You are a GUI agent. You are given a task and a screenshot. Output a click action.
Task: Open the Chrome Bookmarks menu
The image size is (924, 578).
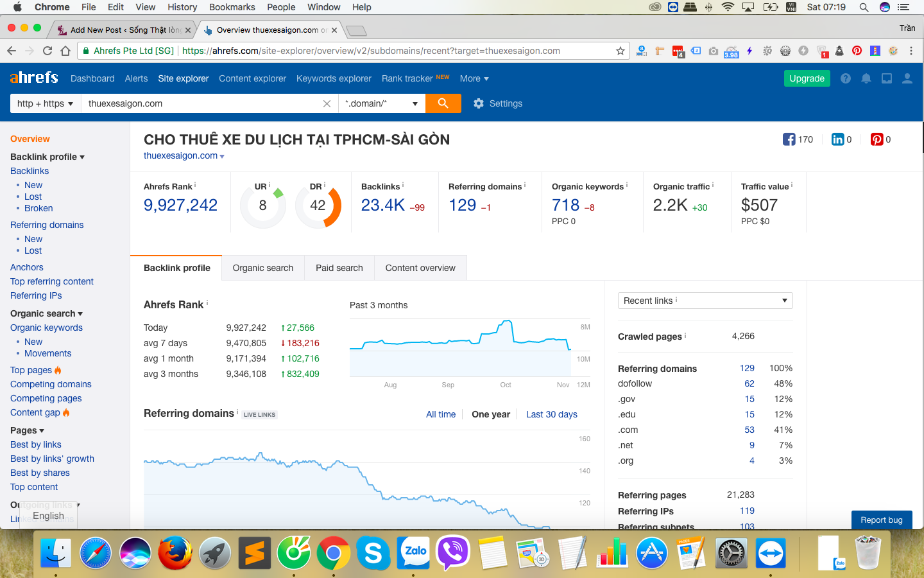232,7
